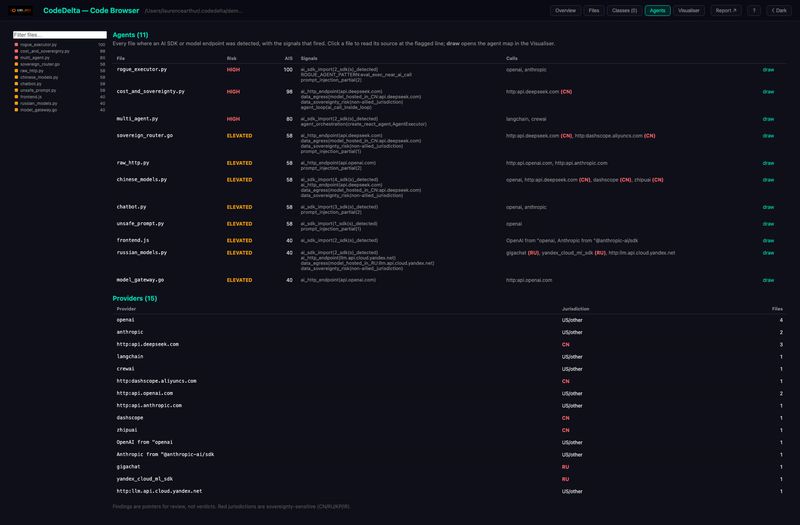
Task: Open cost_and_sovereignty.py from the Agents table
Action: click(151, 91)
